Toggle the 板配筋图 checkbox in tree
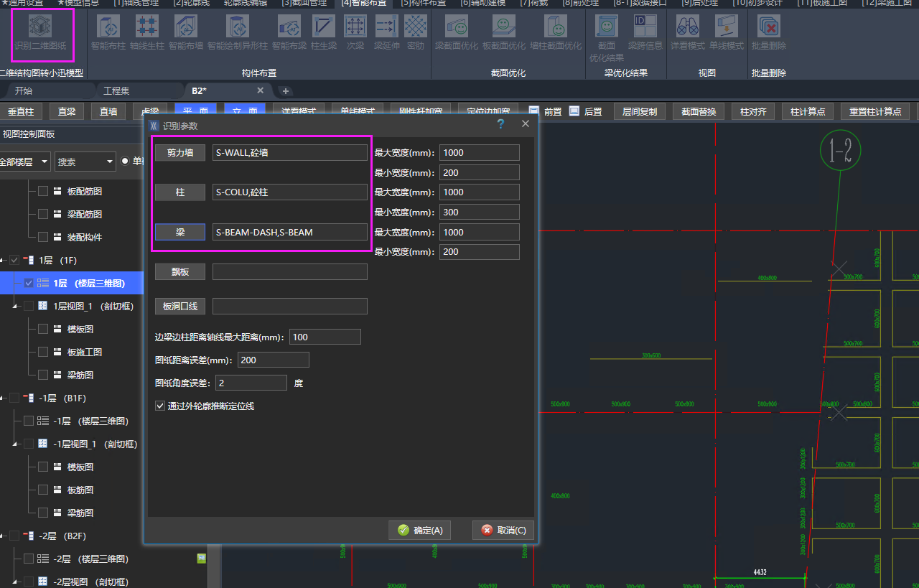The image size is (919, 588). coord(43,192)
